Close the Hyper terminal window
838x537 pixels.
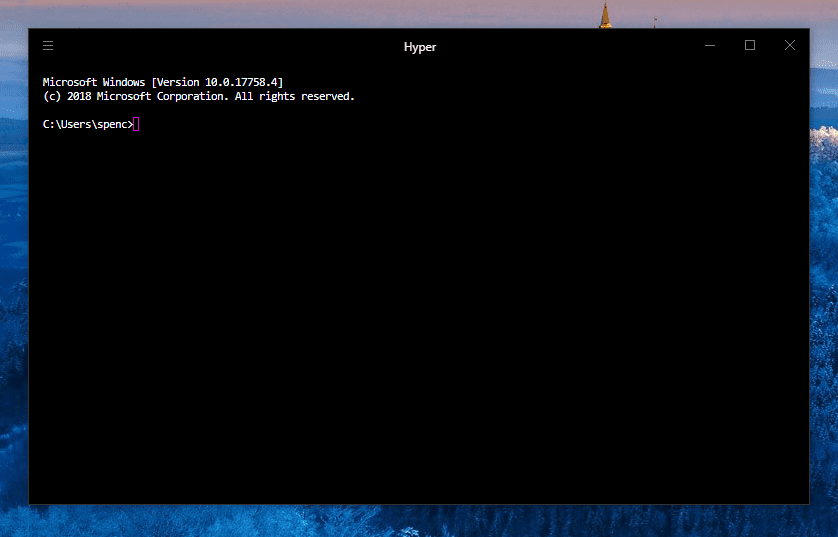coord(790,45)
